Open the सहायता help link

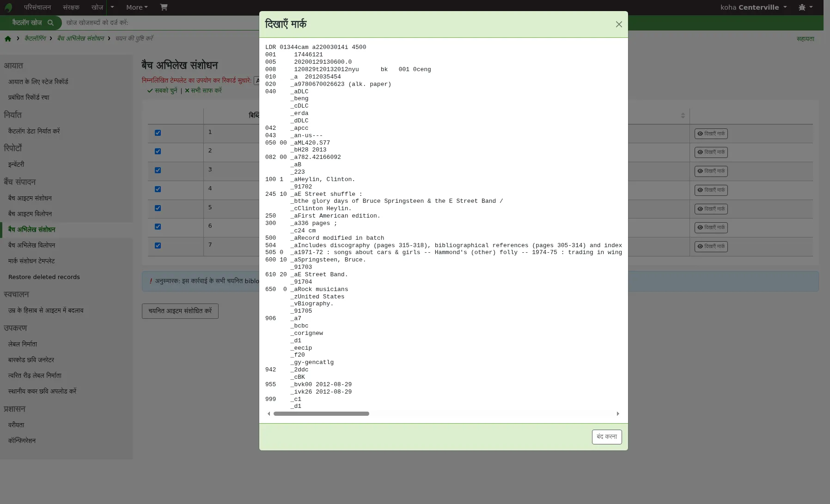tap(805, 39)
